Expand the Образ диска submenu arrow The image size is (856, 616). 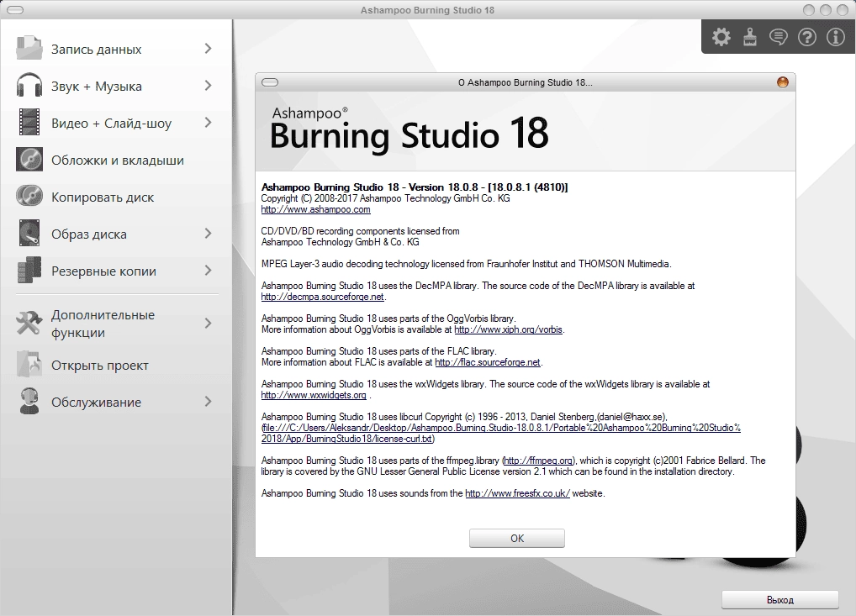pos(208,234)
